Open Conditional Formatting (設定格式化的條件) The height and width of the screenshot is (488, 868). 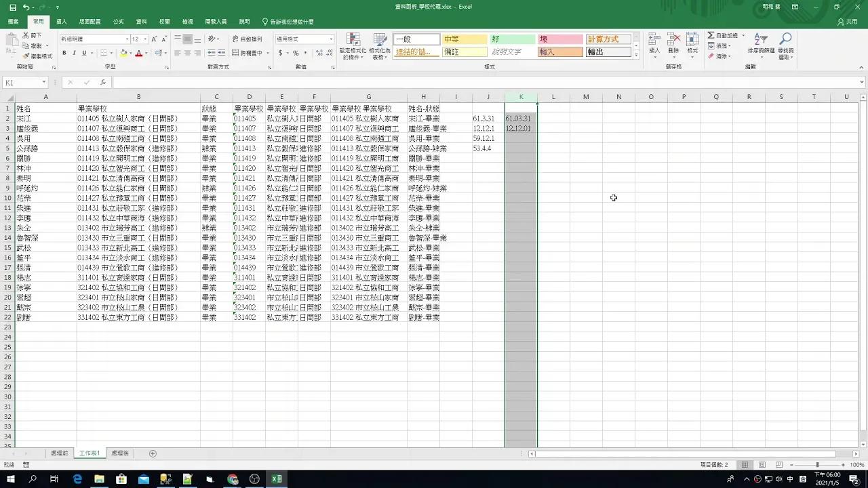(x=353, y=46)
